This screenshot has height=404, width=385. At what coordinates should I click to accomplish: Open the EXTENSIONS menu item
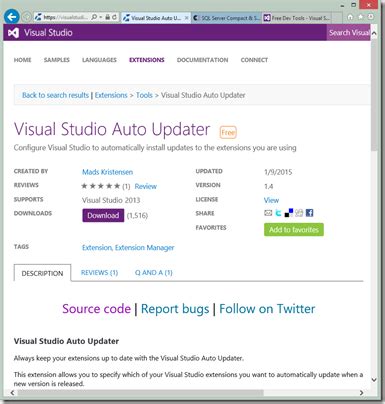point(147,60)
